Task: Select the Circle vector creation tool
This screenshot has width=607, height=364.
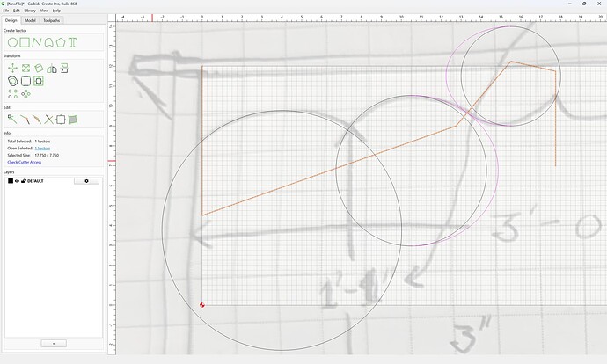Action: pyautogui.click(x=13, y=42)
